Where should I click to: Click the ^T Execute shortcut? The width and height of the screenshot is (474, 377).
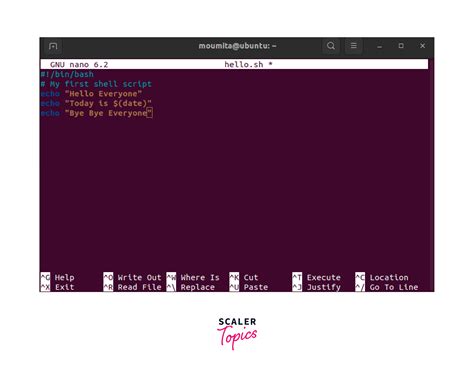[317, 277]
